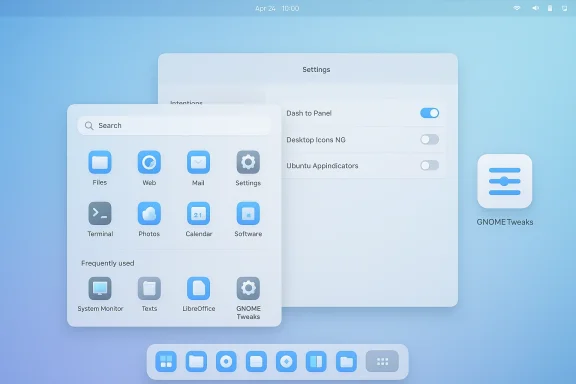Viewport: 576px width, 384px height.
Task: Click the volume icon in the top bar
Action: click(x=536, y=8)
